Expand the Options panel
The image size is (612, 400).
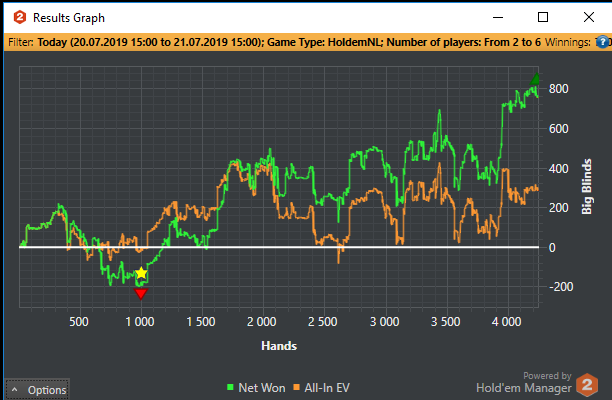click(x=37, y=389)
